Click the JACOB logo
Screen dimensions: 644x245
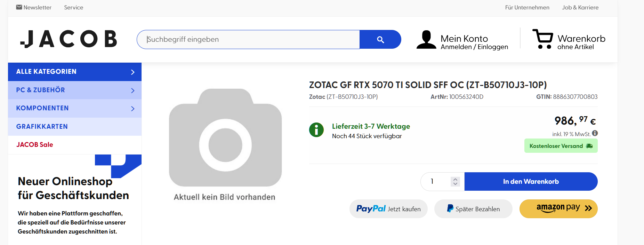coord(69,39)
